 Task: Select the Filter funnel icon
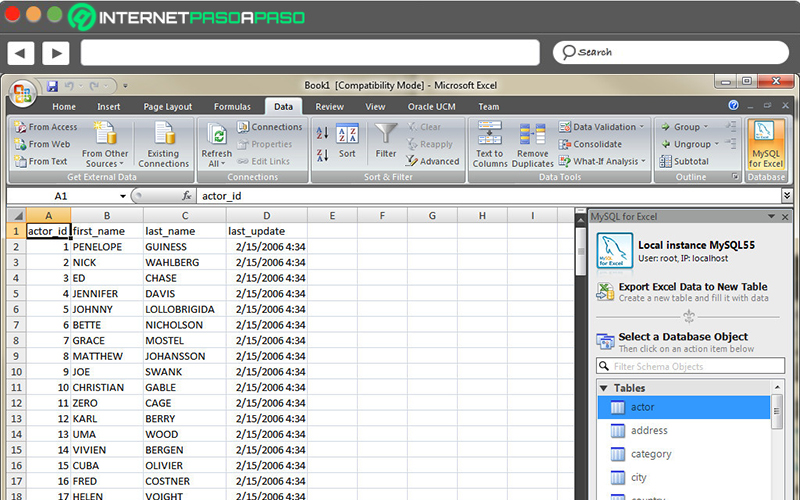[386, 134]
